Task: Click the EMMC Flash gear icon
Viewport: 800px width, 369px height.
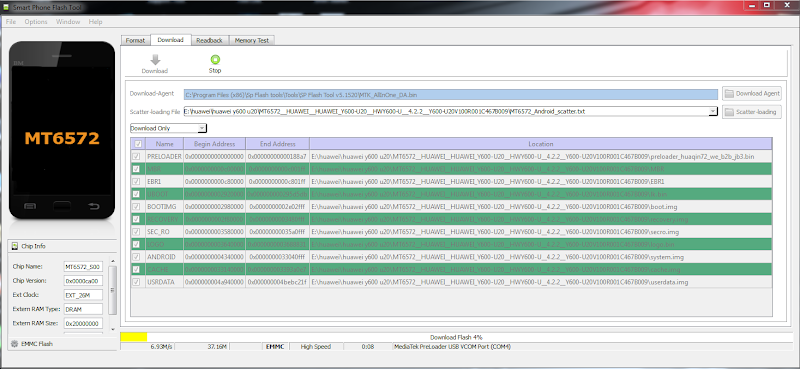Action: point(14,344)
